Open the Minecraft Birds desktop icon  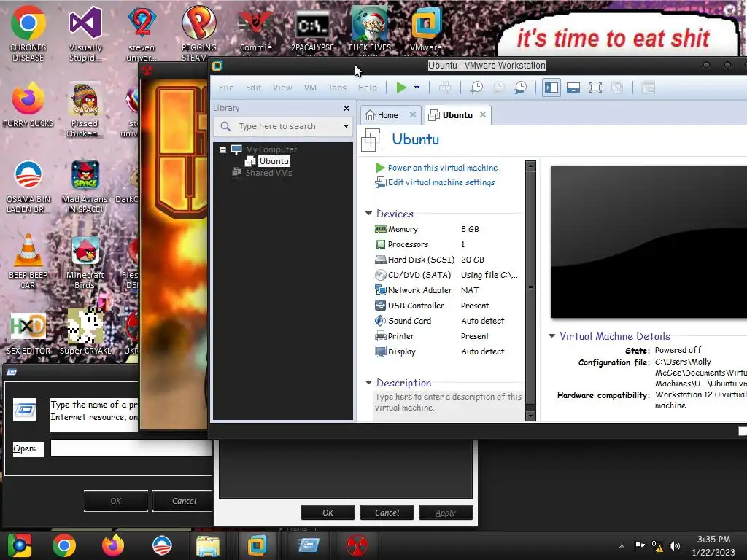coord(85,262)
